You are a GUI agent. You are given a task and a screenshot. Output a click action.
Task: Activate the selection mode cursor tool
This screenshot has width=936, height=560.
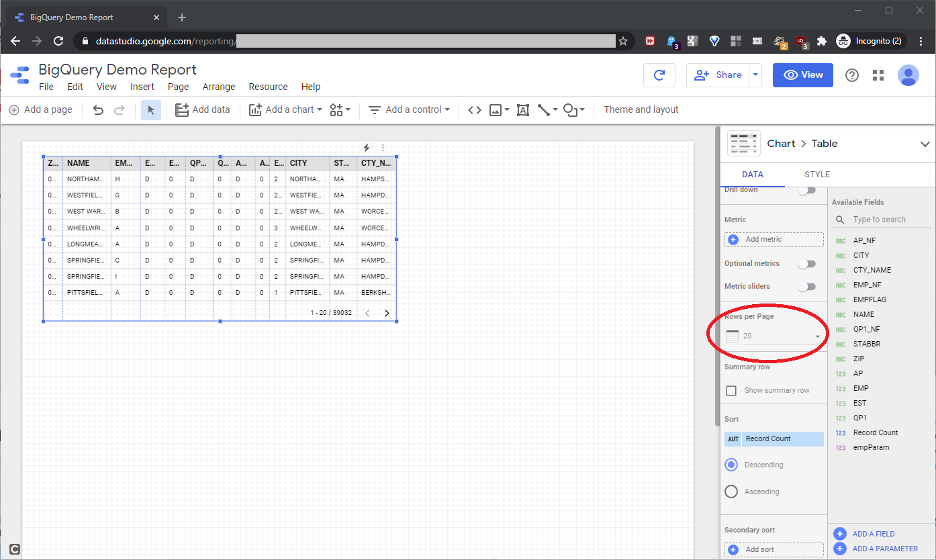click(151, 109)
